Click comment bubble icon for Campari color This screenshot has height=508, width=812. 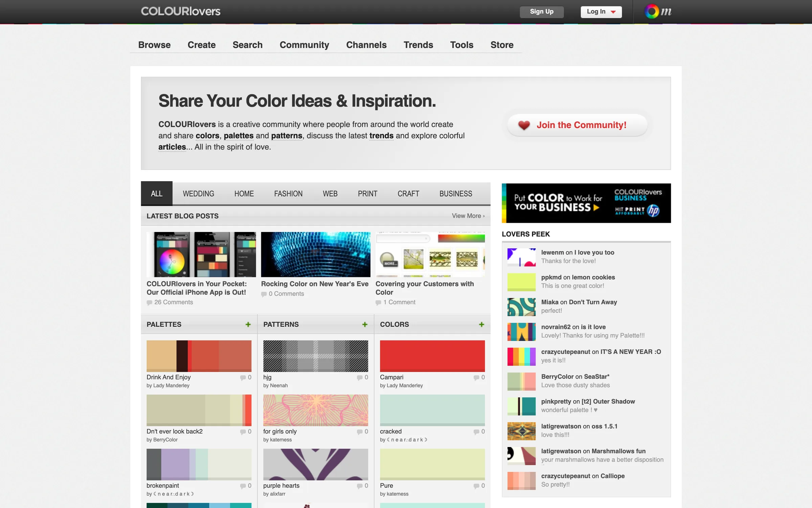coord(476,378)
